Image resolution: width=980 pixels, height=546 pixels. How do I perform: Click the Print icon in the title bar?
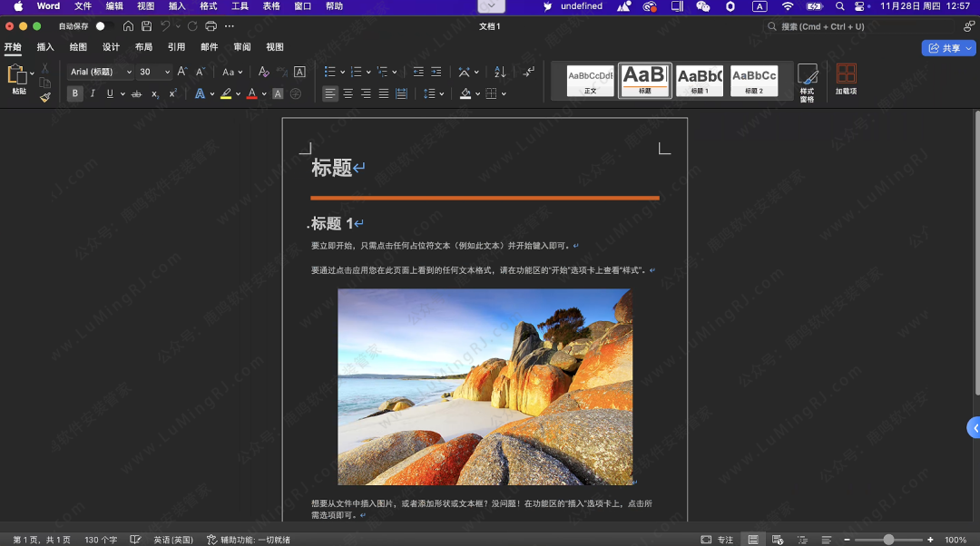[x=211, y=26]
